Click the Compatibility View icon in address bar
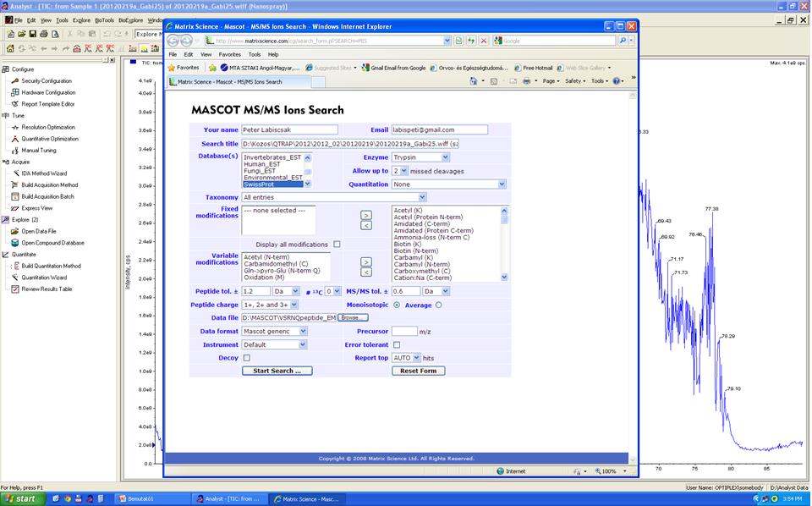The width and height of the screenshot is (812, 506). click(x=458, y=41)
